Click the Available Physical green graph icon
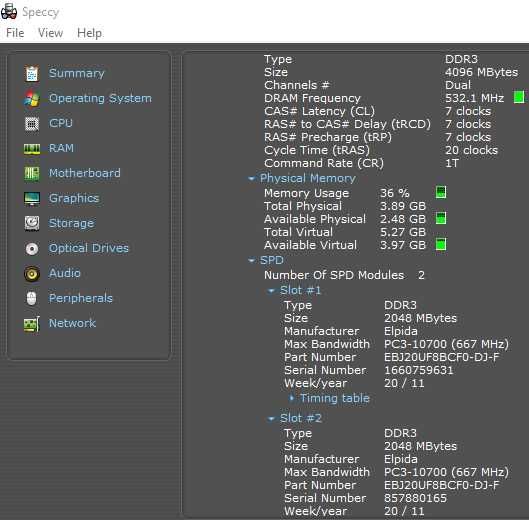This screenshot has width=529, height=520. pos(441,218)
